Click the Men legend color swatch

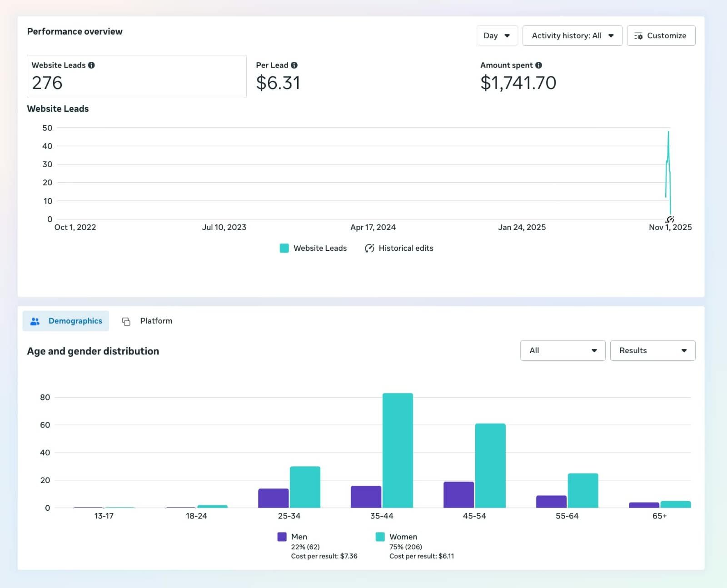click(282, 537)
